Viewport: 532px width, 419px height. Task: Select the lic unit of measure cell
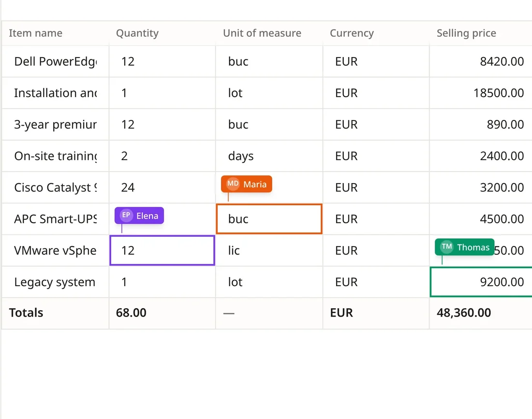(269, 250)
